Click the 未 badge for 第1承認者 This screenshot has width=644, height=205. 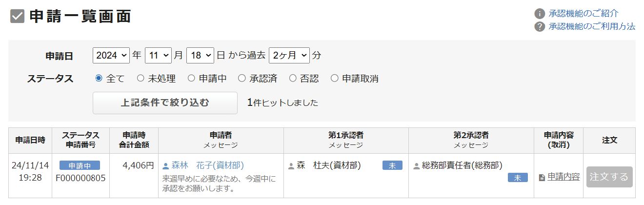[x=392, y=165]
